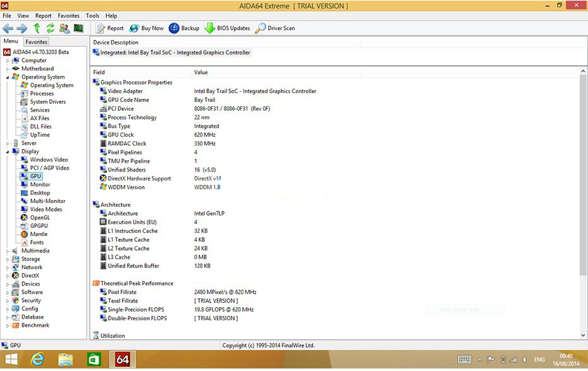This screenshot has height=371, width=588.
Task: Open File Explorer from the taskbar
Action: (66, 360)
